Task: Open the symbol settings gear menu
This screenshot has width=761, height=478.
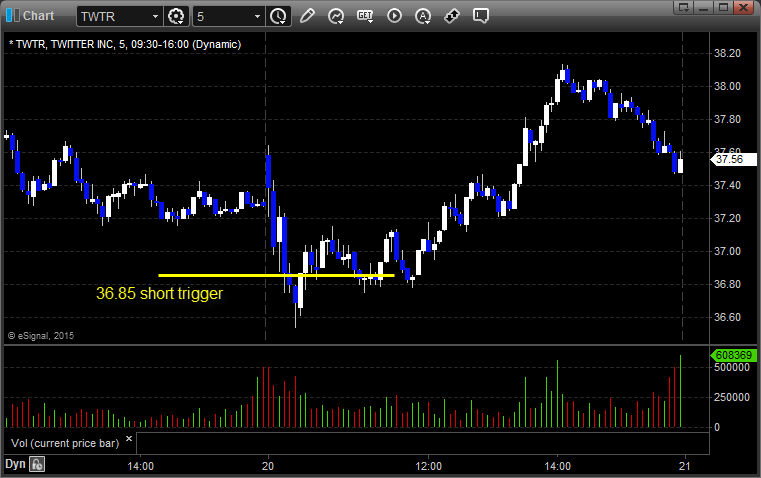Action: tap(176, 16)
